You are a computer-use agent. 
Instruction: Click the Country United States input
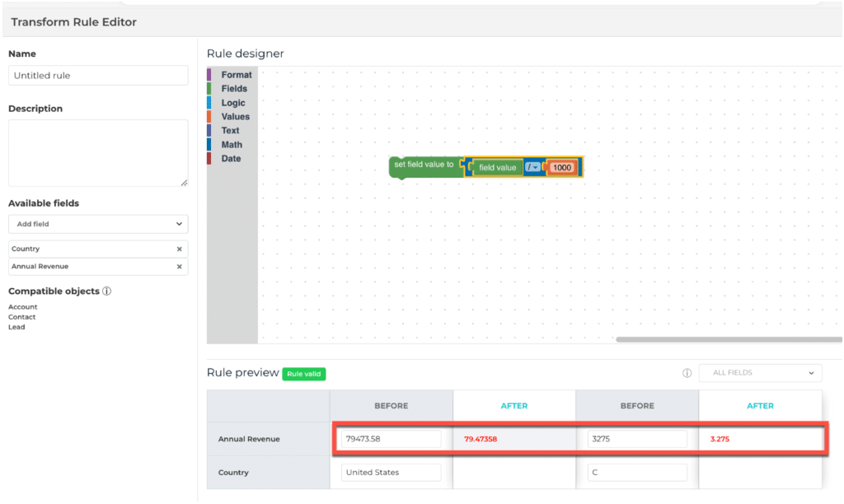point(391,473)
